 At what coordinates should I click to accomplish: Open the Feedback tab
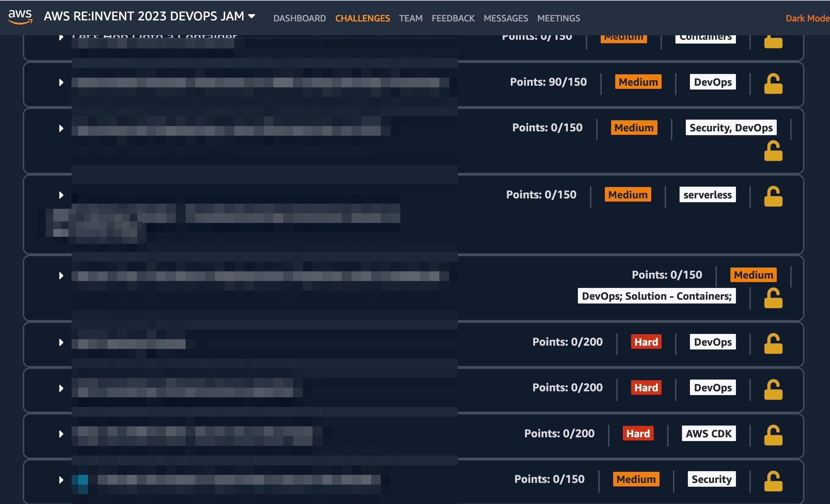click(x=453, y=18)
